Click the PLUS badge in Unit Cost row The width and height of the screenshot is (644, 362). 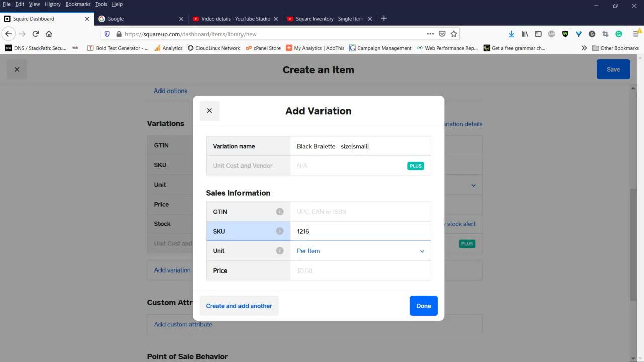pyautogui.click(x=415, y=166)
